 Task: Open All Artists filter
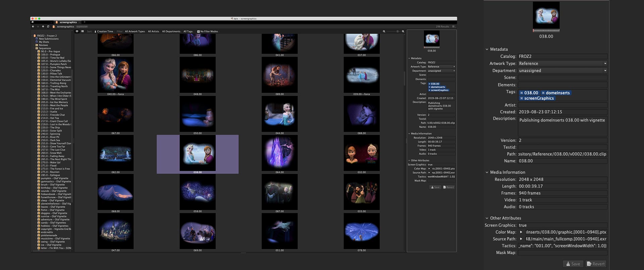[x=154, y=32]
